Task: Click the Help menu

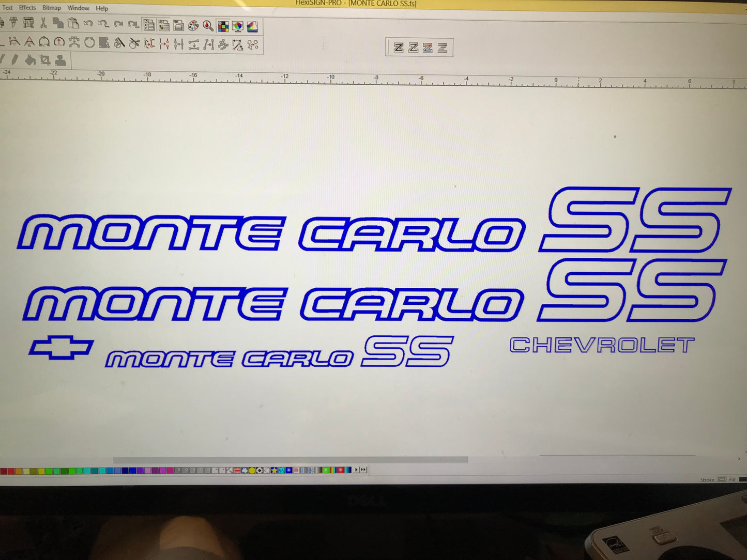Action: [x=102, y=8]
